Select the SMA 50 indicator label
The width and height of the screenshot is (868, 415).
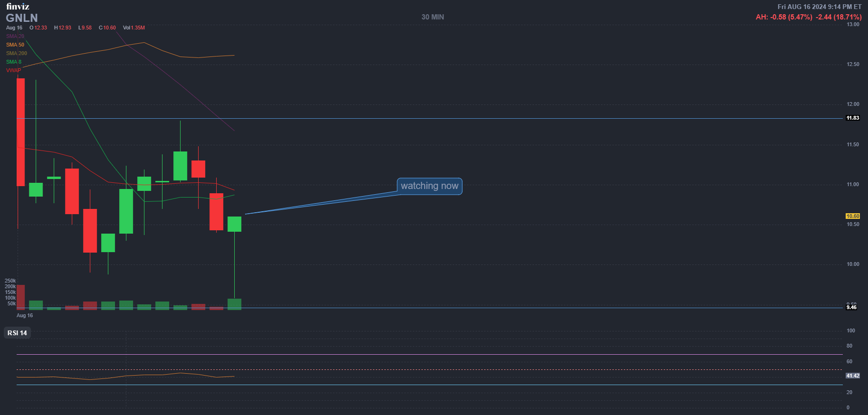(x=15, y=45)
